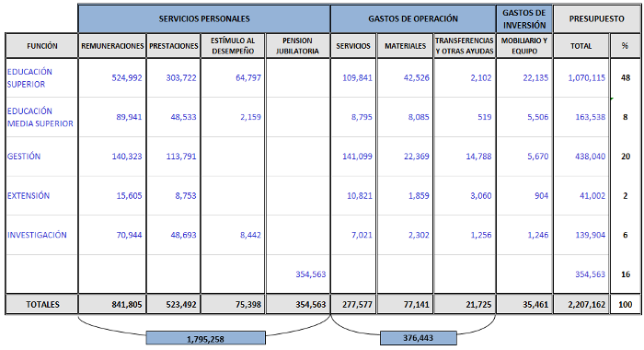Image resolution: width=644 pixels, height=350 pixels.
Task: Select the EDUCACIÓN MEDIA SUPERIOR row label
Action: tap(40, 117)
